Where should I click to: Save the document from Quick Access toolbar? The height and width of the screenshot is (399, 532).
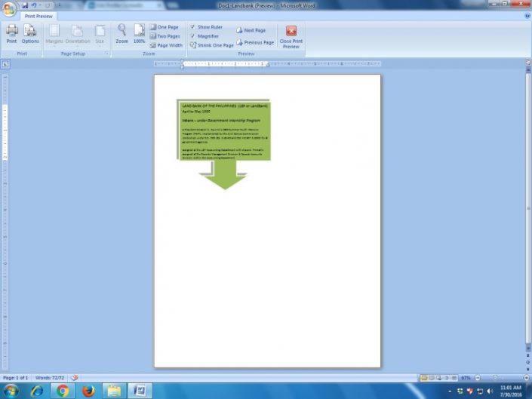click(x=25, y=5)
